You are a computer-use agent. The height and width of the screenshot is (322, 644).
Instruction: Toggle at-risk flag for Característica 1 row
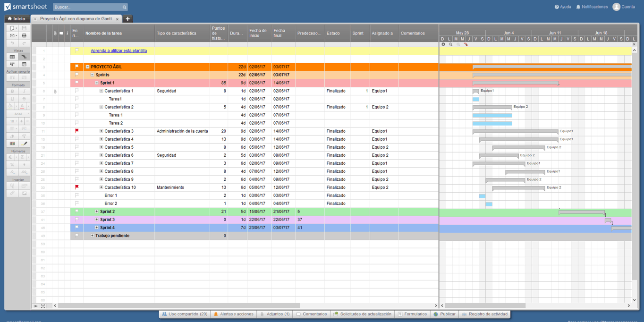pyautogui.click(x=76, y=91)
